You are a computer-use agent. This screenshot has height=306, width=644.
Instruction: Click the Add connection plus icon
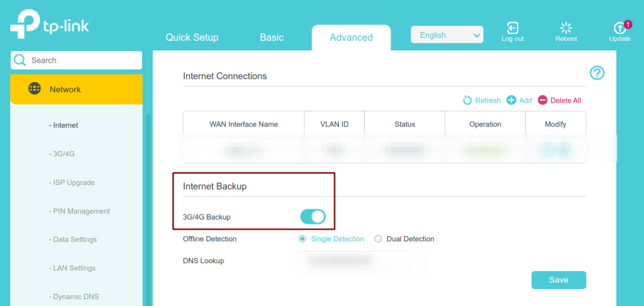pos(511,100)
